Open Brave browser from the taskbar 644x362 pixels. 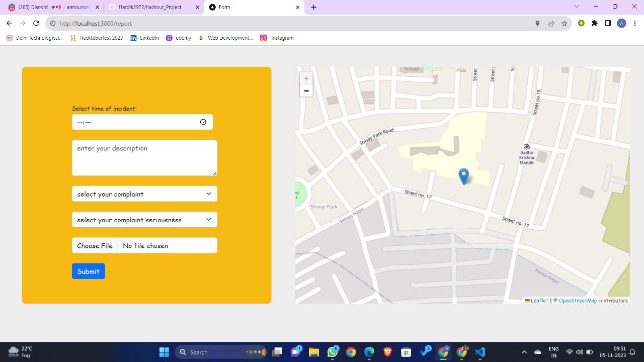point(387,352)
